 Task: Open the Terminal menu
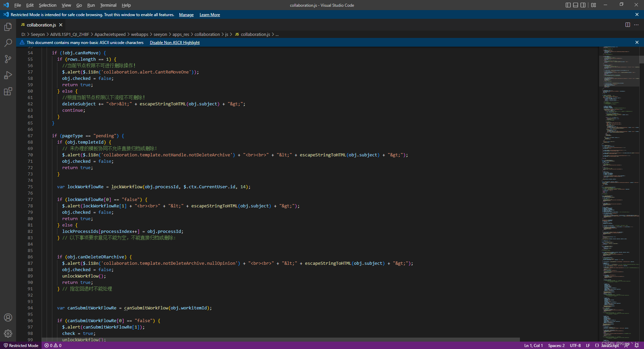[108, 5]
